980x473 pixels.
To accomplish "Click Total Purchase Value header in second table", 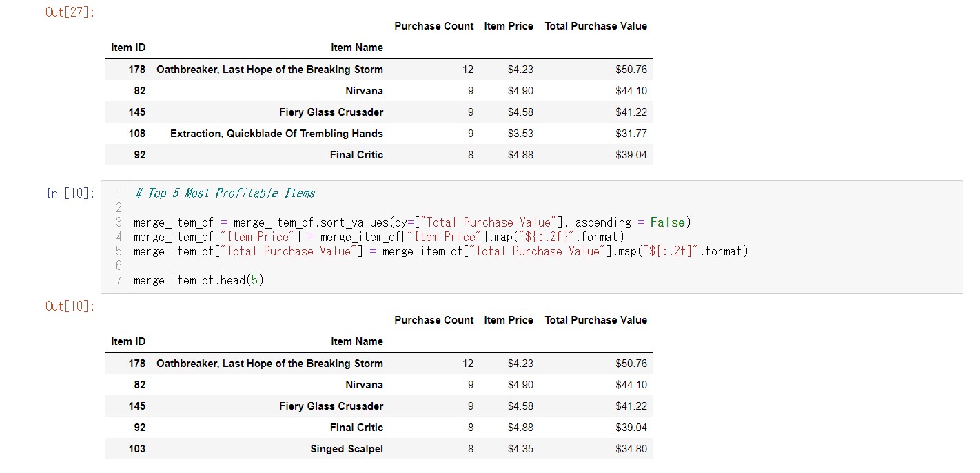I will (596, 320).
